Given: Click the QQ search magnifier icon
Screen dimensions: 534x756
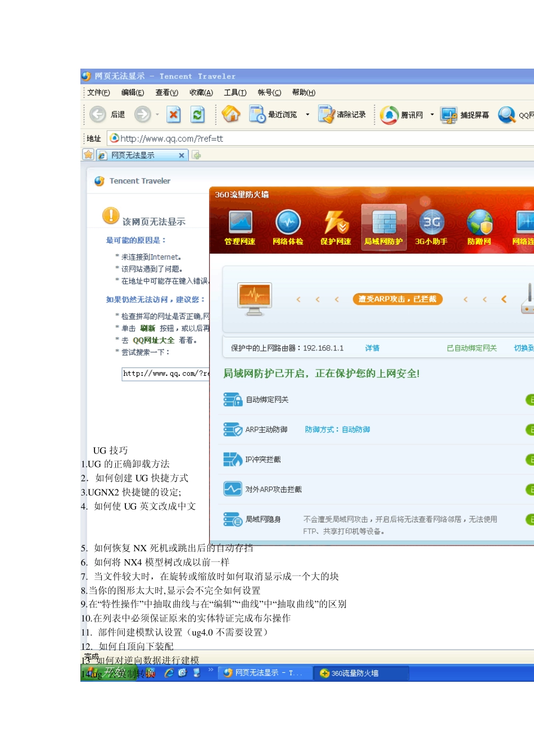Looking at the screenshot, I should click(506, 115).
